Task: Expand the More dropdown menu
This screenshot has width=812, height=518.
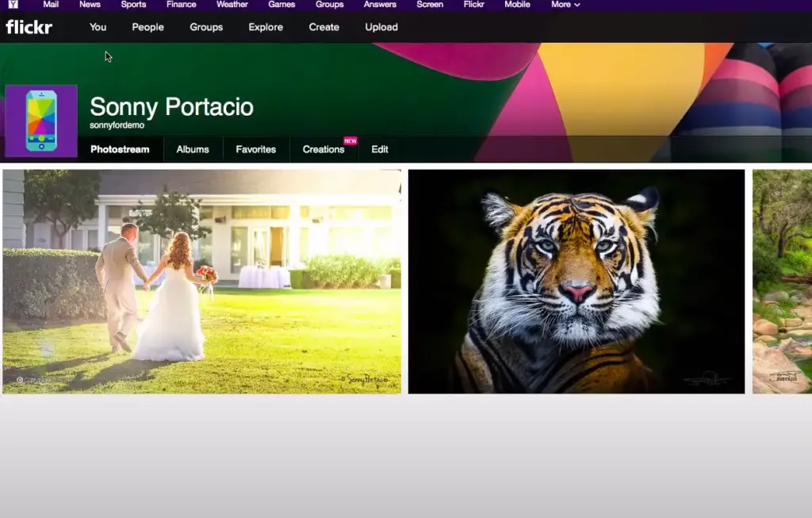Action: point(565,5)
